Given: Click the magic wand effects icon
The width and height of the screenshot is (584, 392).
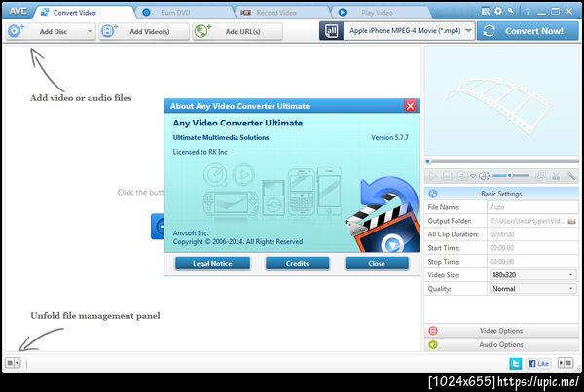Looking at the screenshot, I should pyautogui.click(x=571, y=176).
